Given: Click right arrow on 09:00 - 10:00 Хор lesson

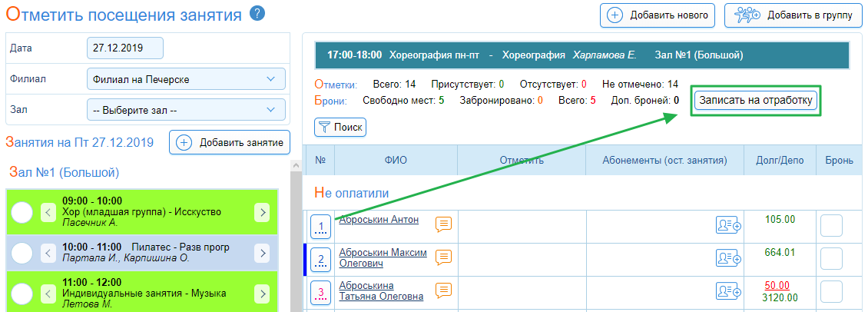Looking at the screenshot, I should [x=262, y=212].
